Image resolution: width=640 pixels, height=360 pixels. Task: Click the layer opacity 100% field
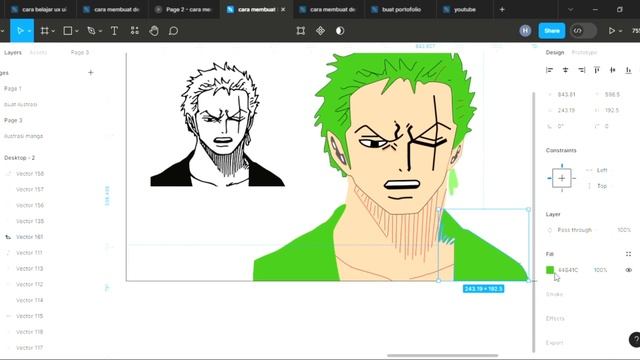point(624,230)
